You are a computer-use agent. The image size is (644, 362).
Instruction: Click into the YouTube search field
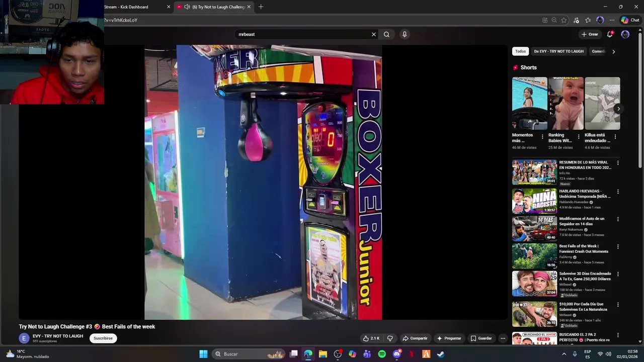tap(303, 34)
